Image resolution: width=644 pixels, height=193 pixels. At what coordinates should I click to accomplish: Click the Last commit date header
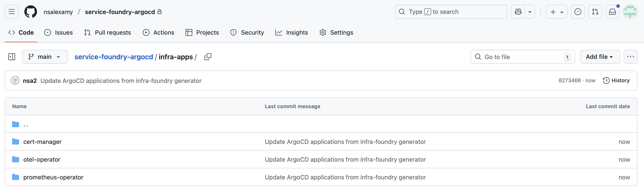(608, 106)
